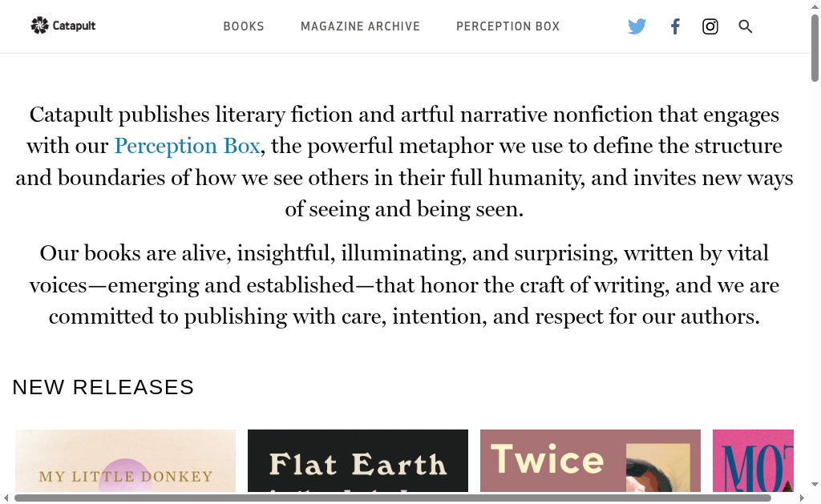The height and width of the screenshot is (504, 821).
Task: Open Catapult's Facebook page
Action: pos(675,26)
